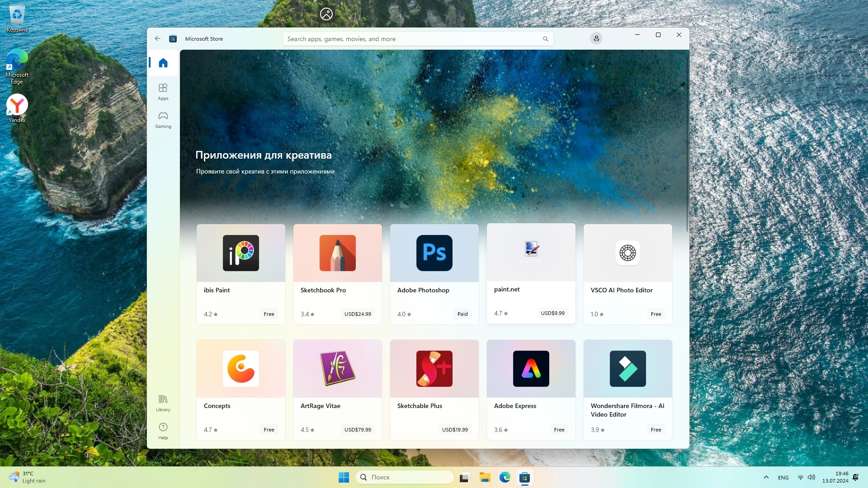Click the back arrow in Store
Screen dimensions: 868x488
click(x=158, y=39)
